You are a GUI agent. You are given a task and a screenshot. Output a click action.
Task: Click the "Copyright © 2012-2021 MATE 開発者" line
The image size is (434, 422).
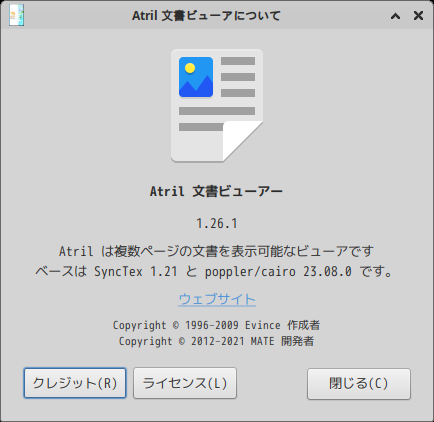coord(216,341)
